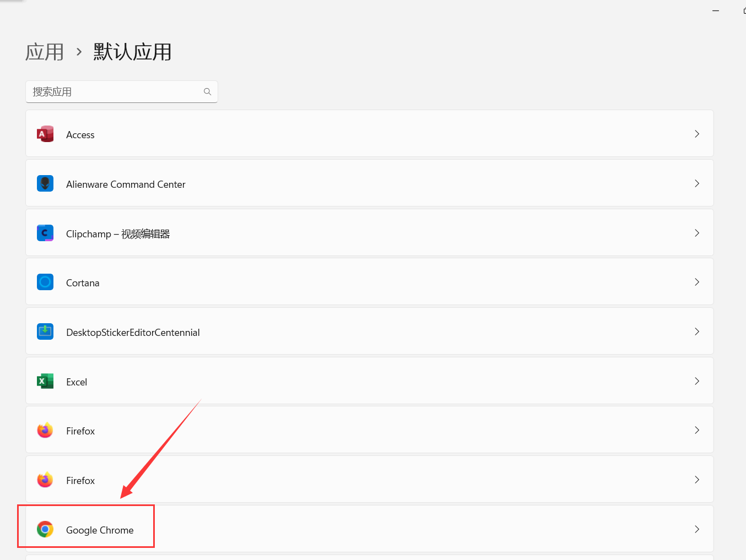This screenshot has width=746, height=560.
Task: Select the "Clipchamp – 视频编辑器" label
Action: (118, 234)
